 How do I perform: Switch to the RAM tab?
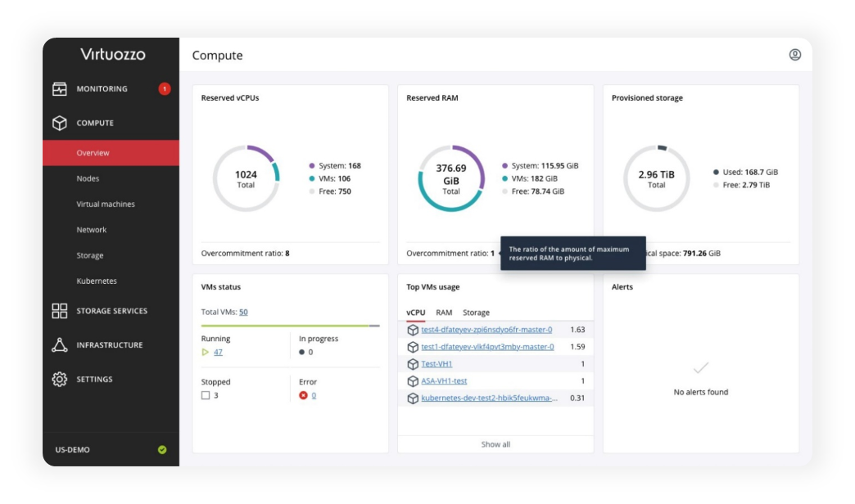coord(444,313)
